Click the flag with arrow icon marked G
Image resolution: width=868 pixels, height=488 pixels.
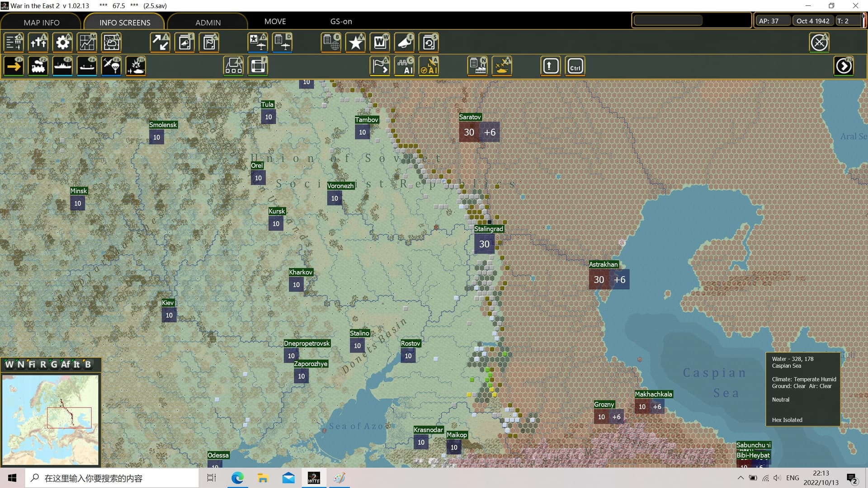point(380,66)
